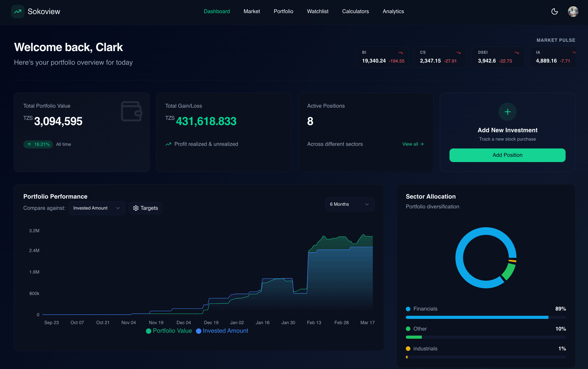Open the Compare against dropdown

point(97,208)
